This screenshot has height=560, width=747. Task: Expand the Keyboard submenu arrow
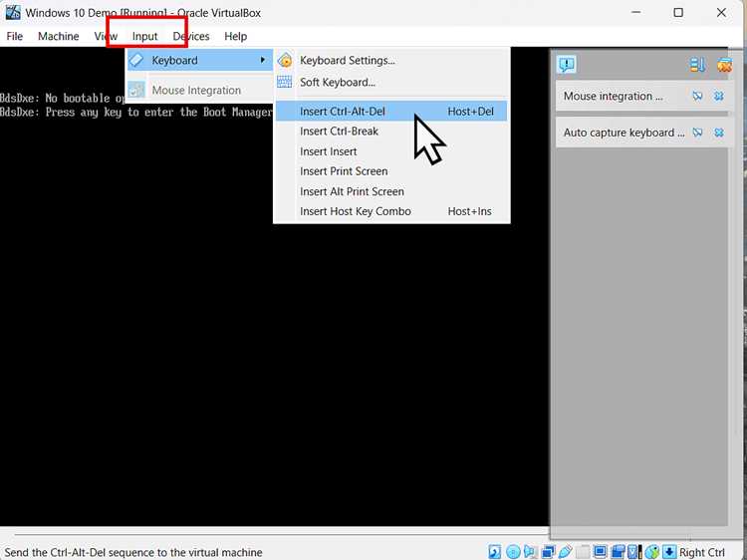263,60
